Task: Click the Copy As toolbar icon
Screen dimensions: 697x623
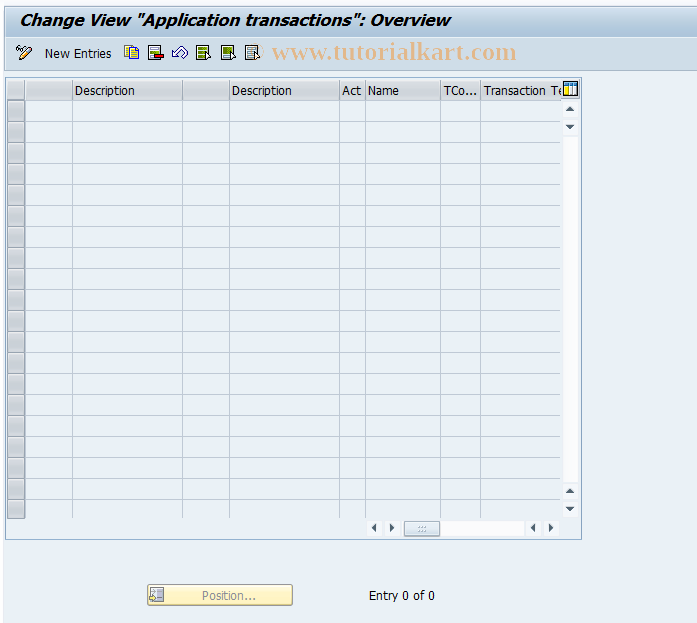Action: tap(132, 53)
